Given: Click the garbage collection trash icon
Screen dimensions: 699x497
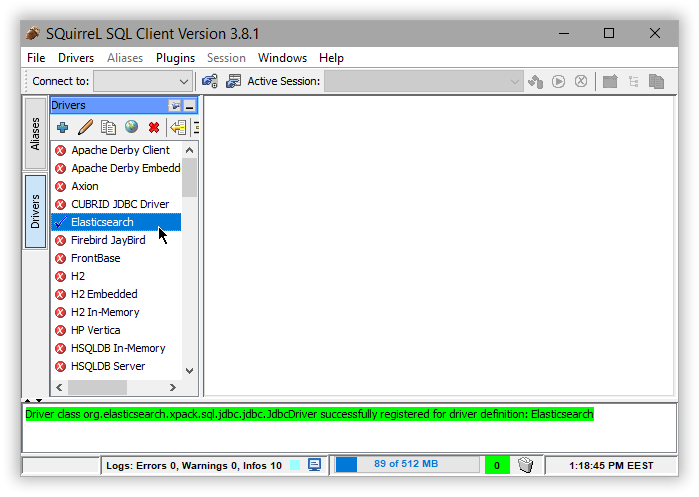Looking at the screenshot, I should tap(526, 465).
